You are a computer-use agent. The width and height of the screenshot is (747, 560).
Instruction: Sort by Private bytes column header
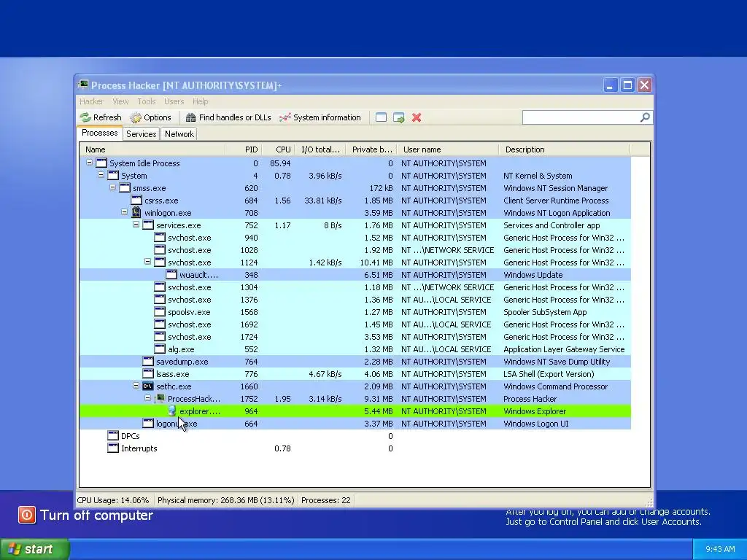(x=371, y=149)
